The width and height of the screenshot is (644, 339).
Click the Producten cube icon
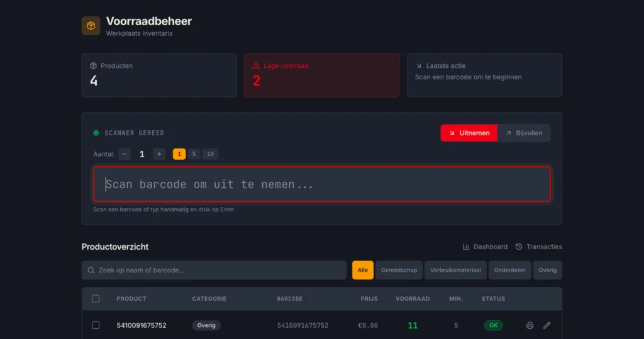93,66
